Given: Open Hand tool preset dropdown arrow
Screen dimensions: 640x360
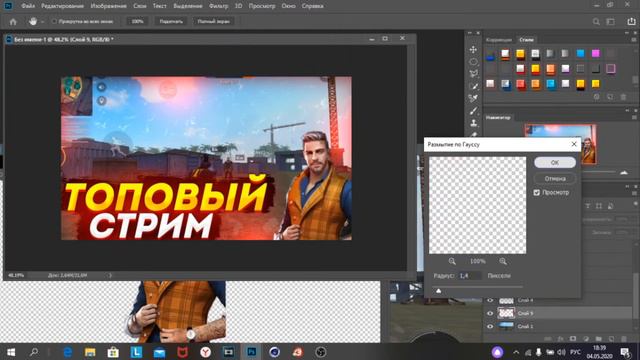Looking at the screenshot, I should 42,22.
